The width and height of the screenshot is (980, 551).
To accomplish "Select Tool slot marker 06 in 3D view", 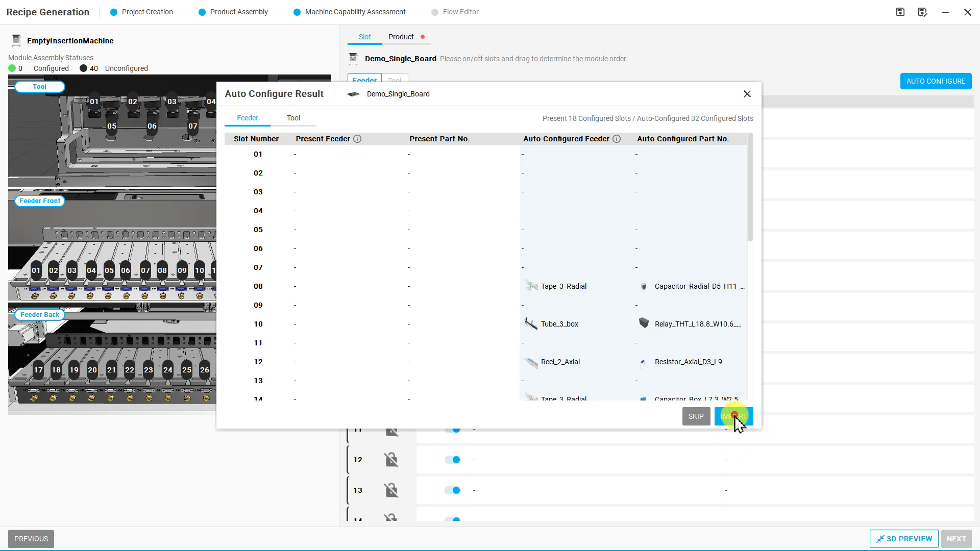I will click(x=152, y=126).
